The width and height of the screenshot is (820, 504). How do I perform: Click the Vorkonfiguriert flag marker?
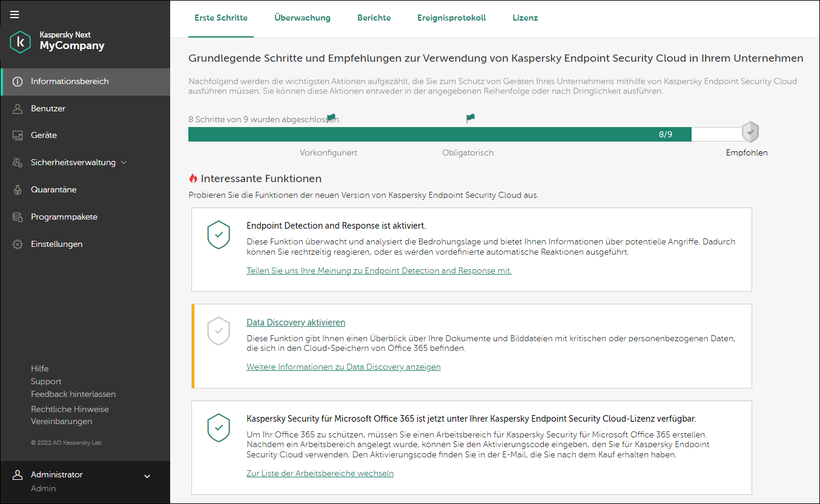(x=331, y=117)
